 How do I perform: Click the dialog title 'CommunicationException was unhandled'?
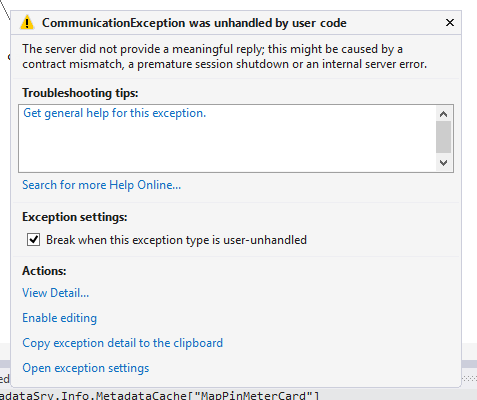point(194,23)
